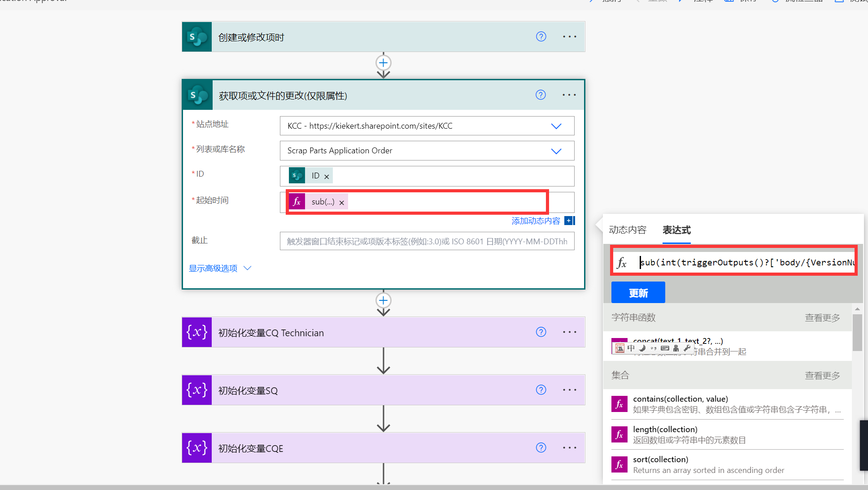Viewport: 868px width, 490px height.
Task: Click 添加动态内容 link
Action: 536,221
